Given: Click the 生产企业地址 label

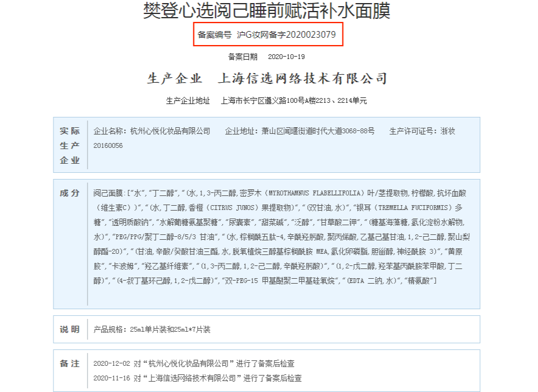Looking at the screenshot, I should click(187, 100).
